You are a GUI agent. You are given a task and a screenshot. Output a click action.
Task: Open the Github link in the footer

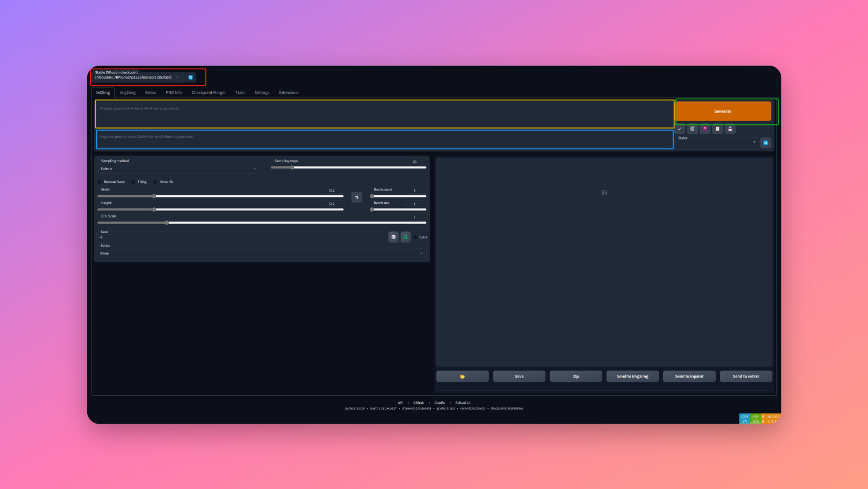(x=419, y=403)
